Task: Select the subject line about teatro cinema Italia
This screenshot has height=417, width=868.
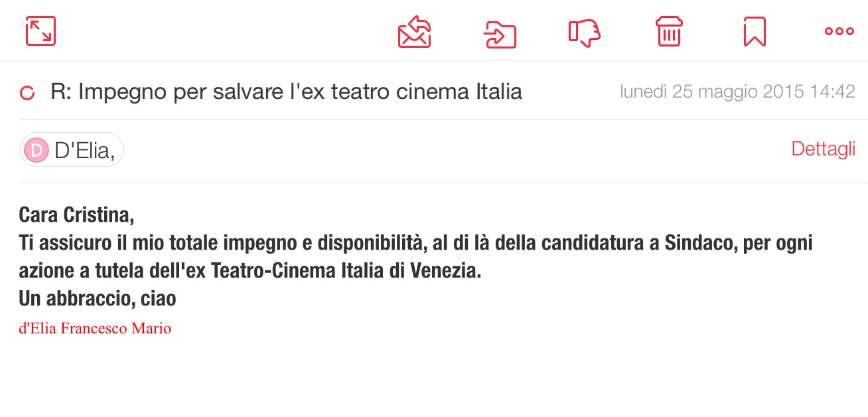Action: (x=286, y=92)
